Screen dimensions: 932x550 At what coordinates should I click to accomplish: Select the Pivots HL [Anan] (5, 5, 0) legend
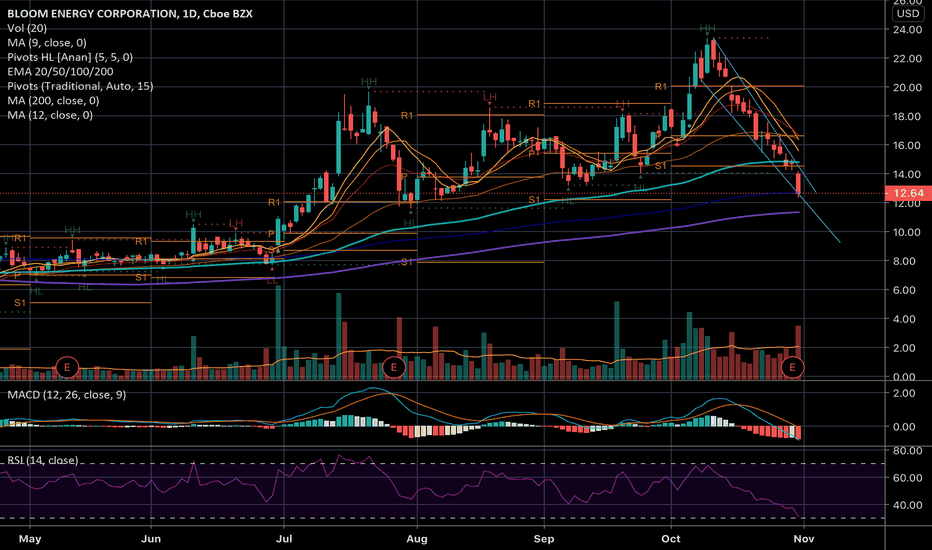tap(70, 57)
